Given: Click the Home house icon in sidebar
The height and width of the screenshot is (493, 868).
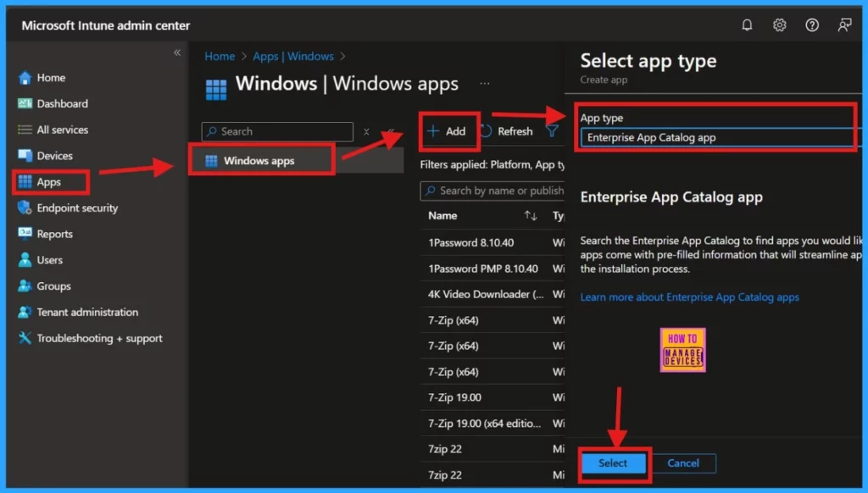Looking at the screenshot, I should [25, 78].
